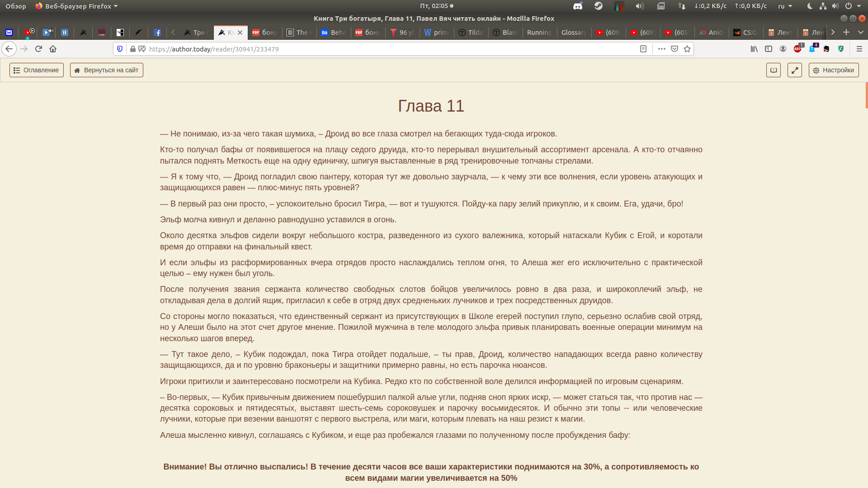868x488 pixels.
Task: Bookmark this page with star icon
Action: click(x=687, y=49)
